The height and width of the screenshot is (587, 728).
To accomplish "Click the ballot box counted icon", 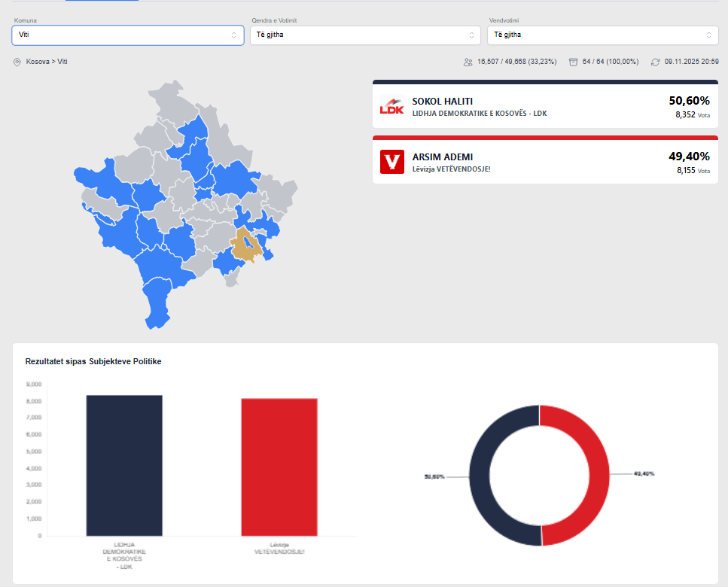I will pyautogui.click(x=573, y=62).
